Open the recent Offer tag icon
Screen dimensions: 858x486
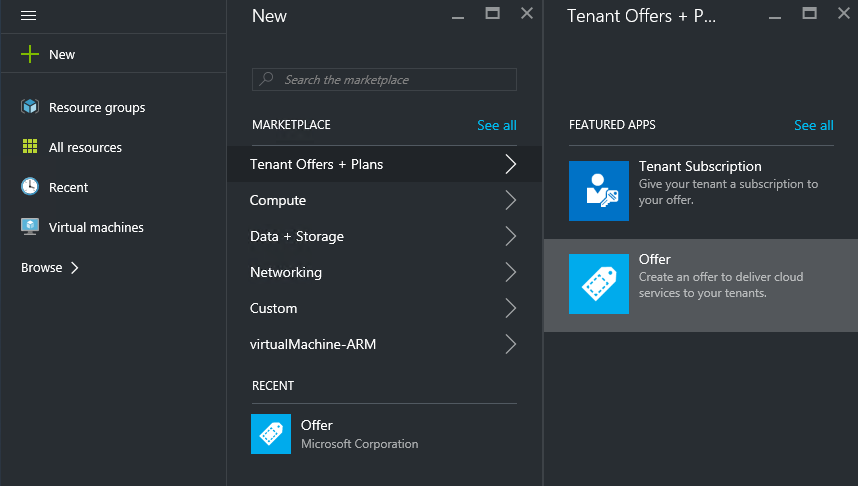[x=271, y=434]
